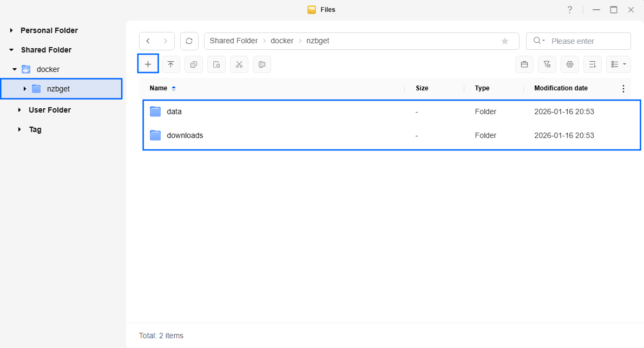The height and width of the screenshot is (348, 644).
Task: Expand the Tag section in sidebar
Action: tap(19, 129)
